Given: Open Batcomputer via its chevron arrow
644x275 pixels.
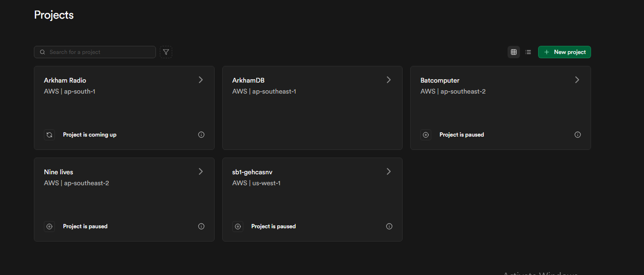Looking at the screenshot, I should 577,80.
